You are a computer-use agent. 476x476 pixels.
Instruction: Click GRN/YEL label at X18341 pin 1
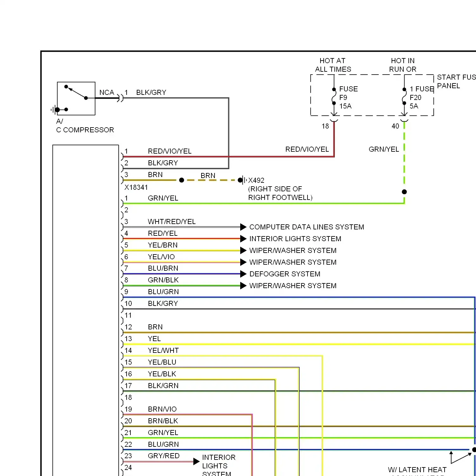click(163, 198)
